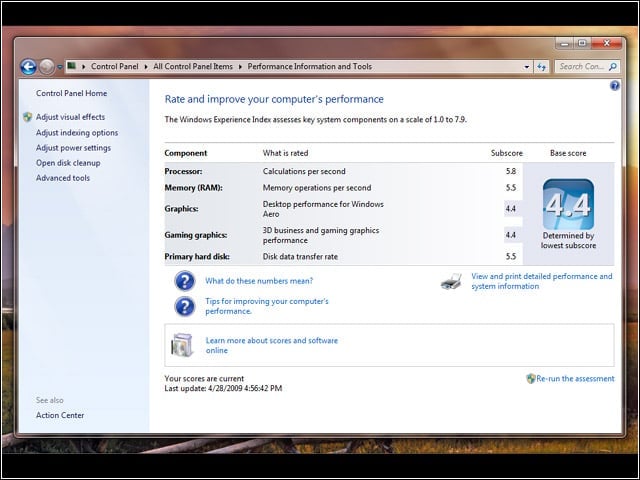This screenshot has height=480, width=640.
Task: Click the Control Panel icon in address bar
Action: tap(72, 66)
